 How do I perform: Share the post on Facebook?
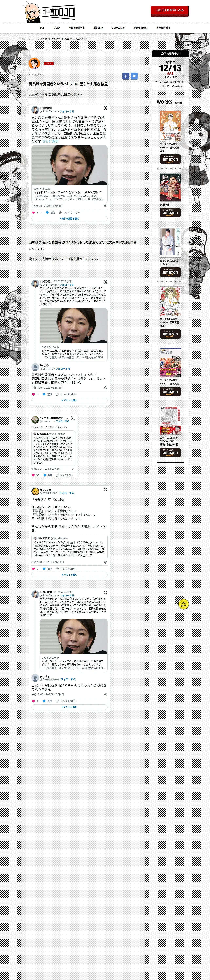pyautogui.click(x=125, y=76)
